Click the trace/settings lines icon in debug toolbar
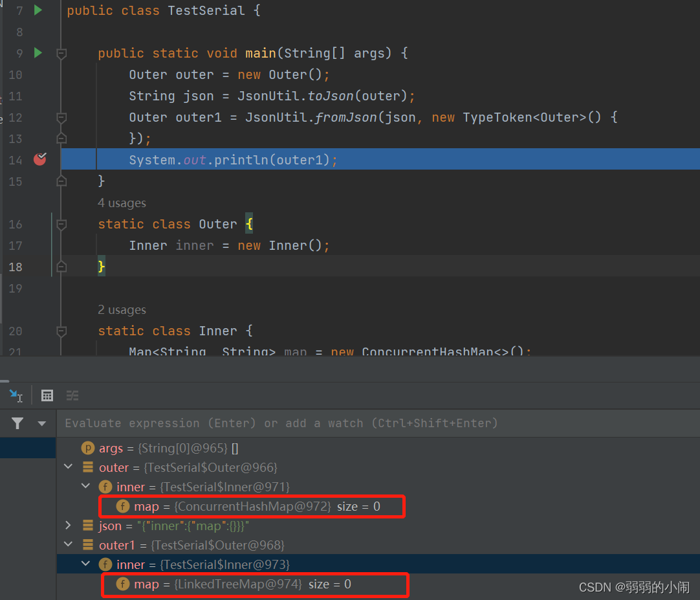This screenshot has width=700, height=600. point(72,395)
